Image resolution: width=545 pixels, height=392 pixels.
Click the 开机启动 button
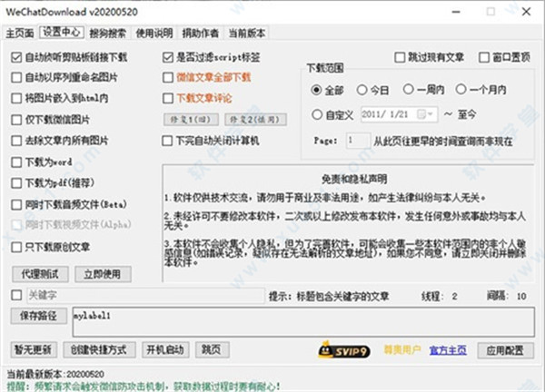tap(165, 349)
